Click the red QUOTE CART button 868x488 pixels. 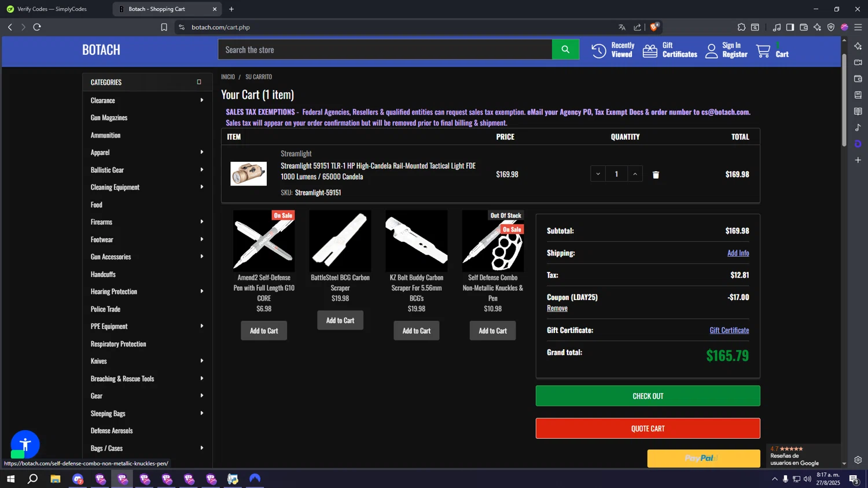(648, 428)
